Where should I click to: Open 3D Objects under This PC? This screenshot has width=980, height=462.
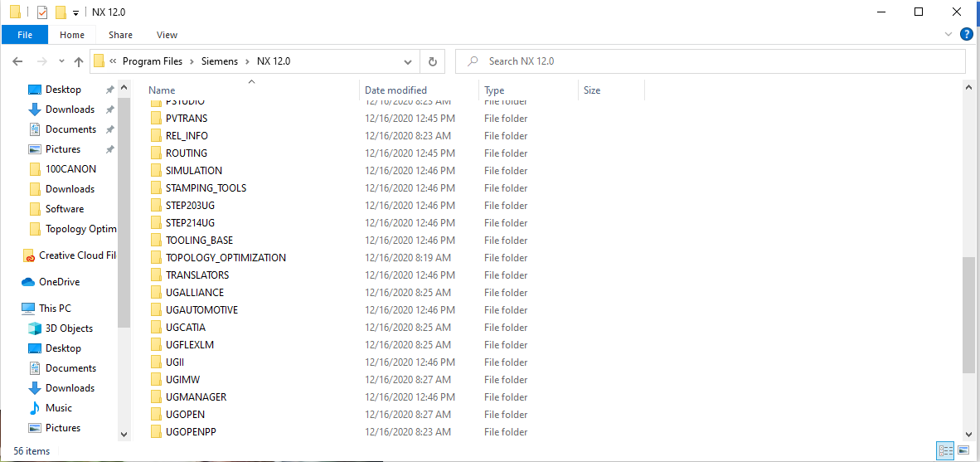69,328
